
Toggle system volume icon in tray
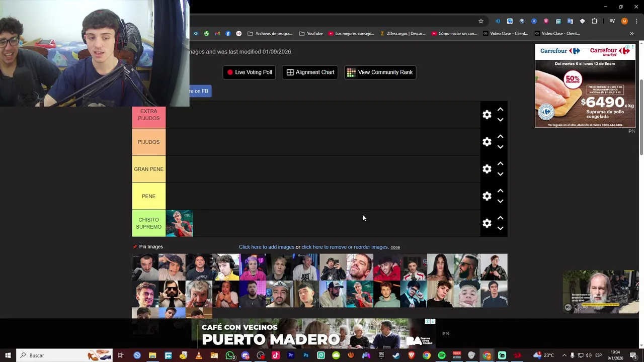[x=588, y=355]
